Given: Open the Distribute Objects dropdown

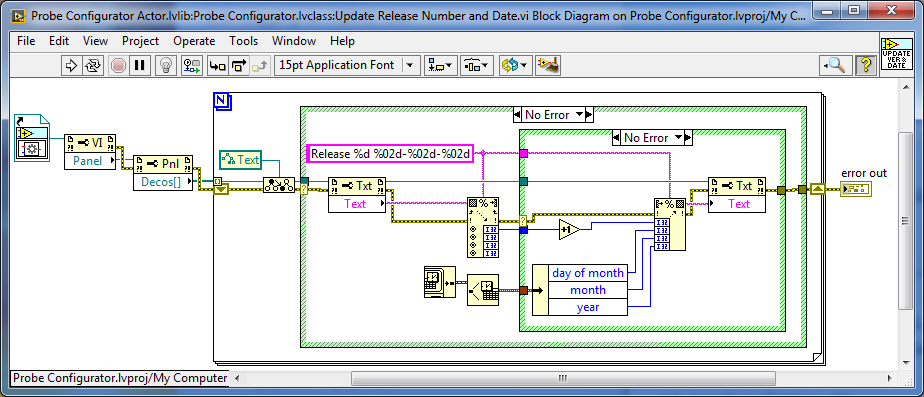Looking at the screenshot, I should [x=477, y=65].
